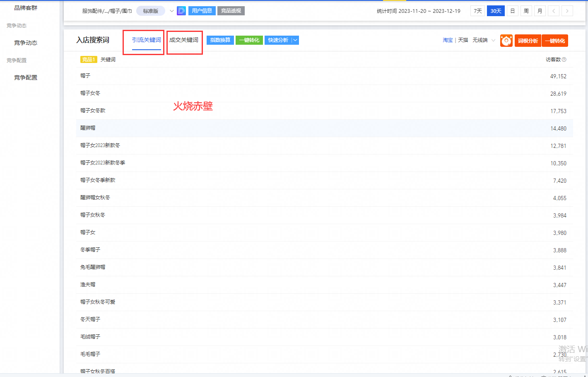Click the keyword row 醒狮帽女秋冬
Viewport: 588px width, 377px height.
pos(325,198)
